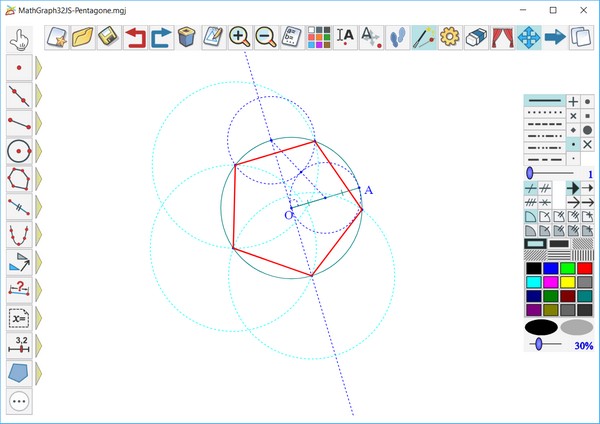Pick the red color swatch
Viewport: 600px width, 424px height.
[x=585, y=268]
